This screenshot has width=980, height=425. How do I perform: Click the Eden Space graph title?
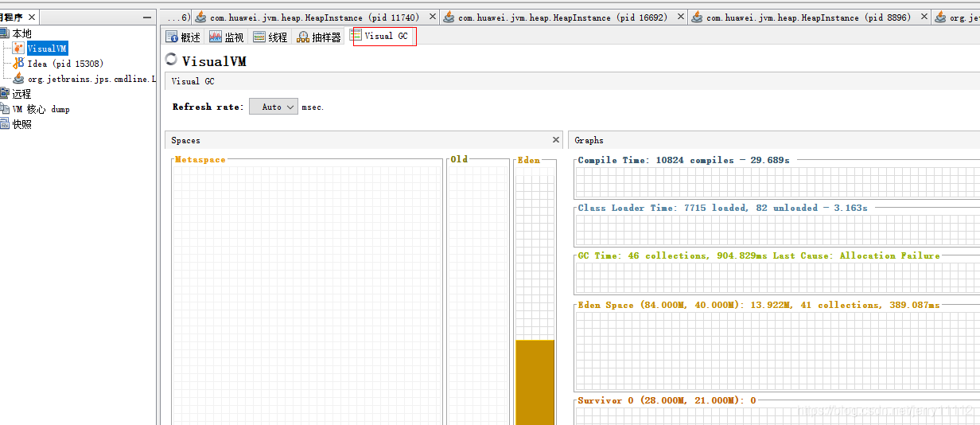point(759,305)
